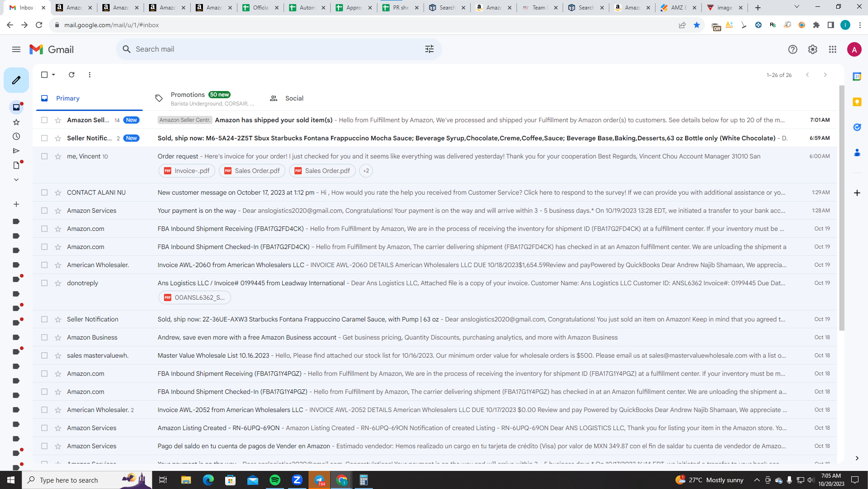This screenshot has width=868, height=489.
Task: Open the Amazon Listing Created RN-6UPQ-69ON email
Action: coord(435,428)
